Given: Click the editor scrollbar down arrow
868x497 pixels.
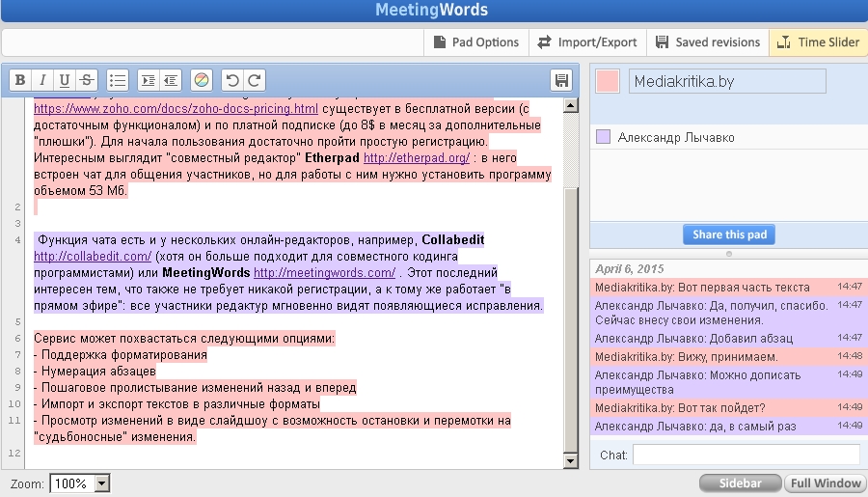Looking at the screenshot, I should [x=570, y=460].
